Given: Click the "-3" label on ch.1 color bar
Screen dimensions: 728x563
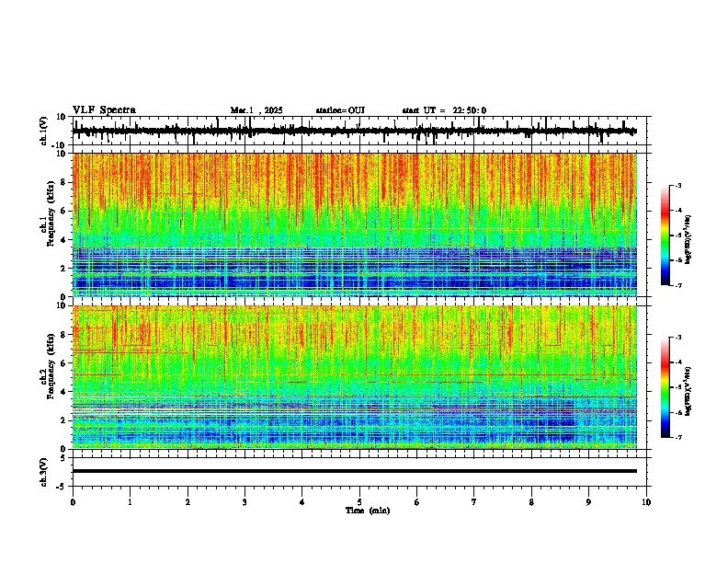Looking at the screenshot, I should (678, 185).
